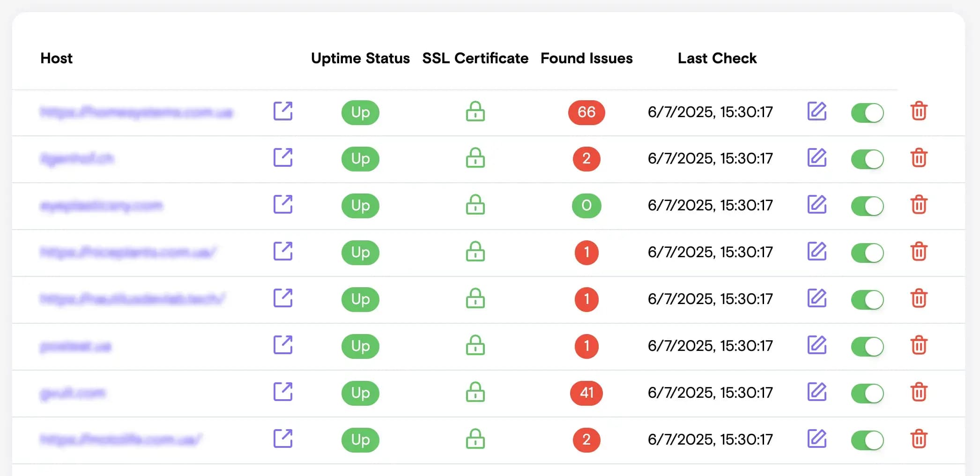The width and height of the screenshot is (980, 476).
Task: Open blurred host link in the 41-issues row
Action: coord(73,393)
